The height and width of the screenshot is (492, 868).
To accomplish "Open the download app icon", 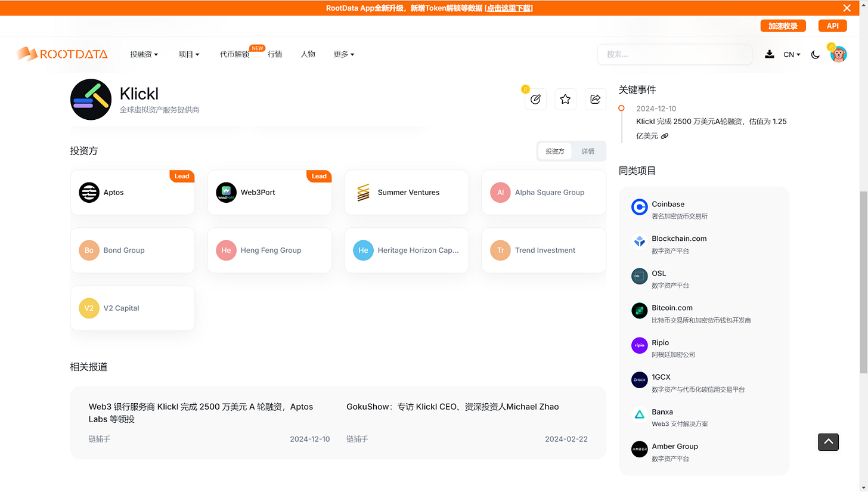I will tap(770, 54).
